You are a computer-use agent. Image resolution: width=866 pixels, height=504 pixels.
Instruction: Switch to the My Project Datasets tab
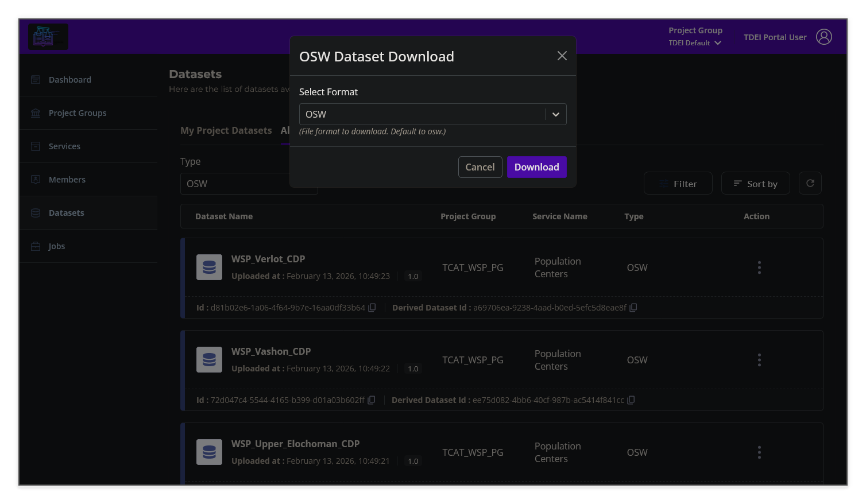[x=226, y=130]
